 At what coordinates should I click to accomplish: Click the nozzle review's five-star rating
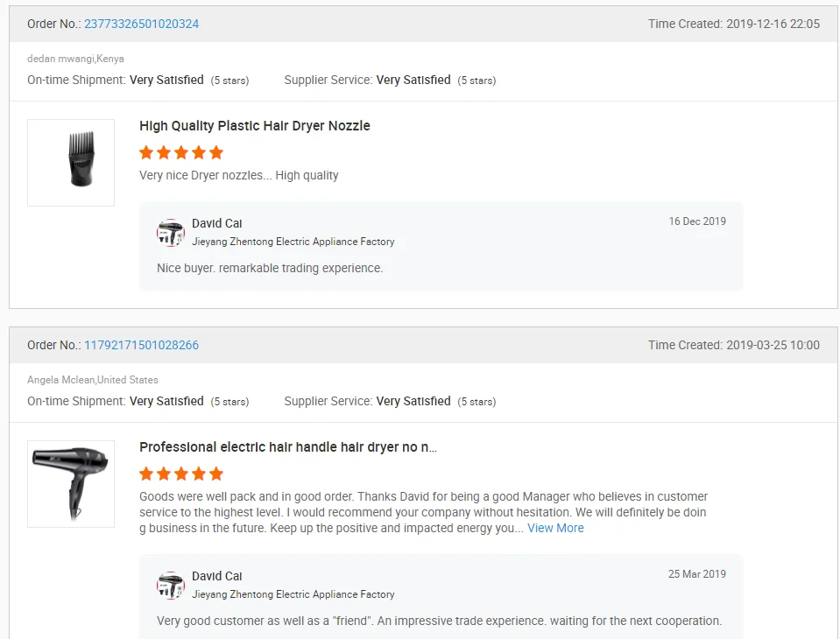tap(181, 152)
